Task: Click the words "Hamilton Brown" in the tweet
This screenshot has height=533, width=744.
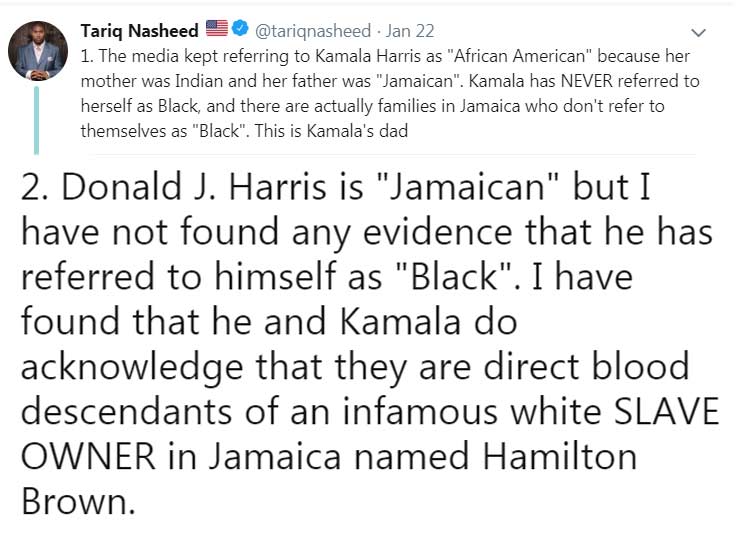Action: point(329,479)
